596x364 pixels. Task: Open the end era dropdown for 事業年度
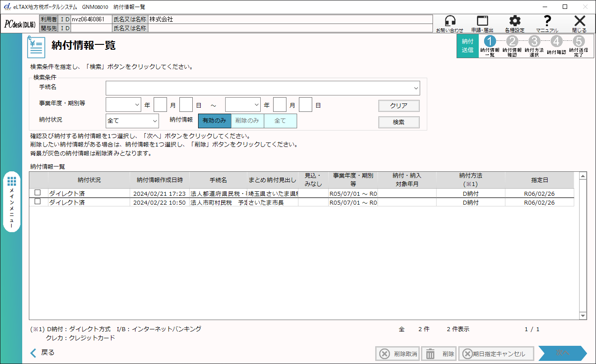243,105
